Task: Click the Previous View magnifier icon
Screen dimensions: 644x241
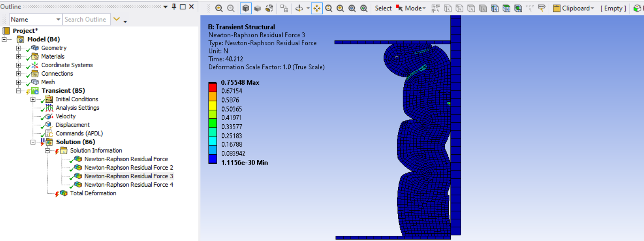Action: coord(219,8)
